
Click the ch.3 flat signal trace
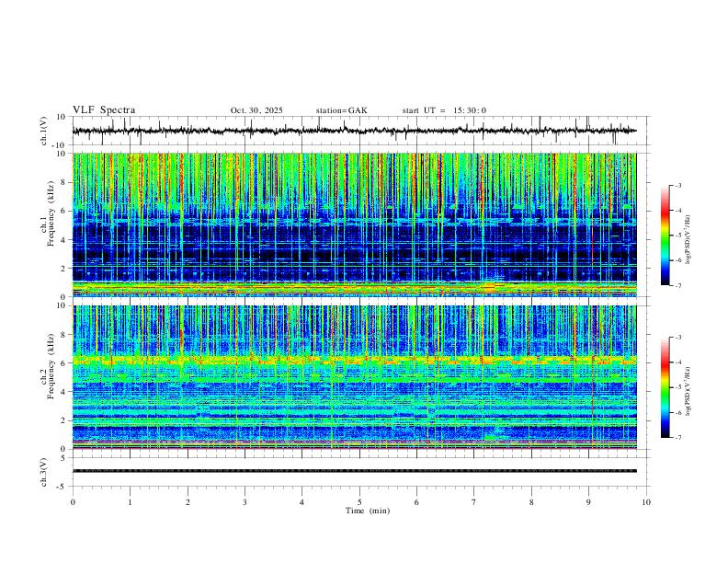coord(354,471)
